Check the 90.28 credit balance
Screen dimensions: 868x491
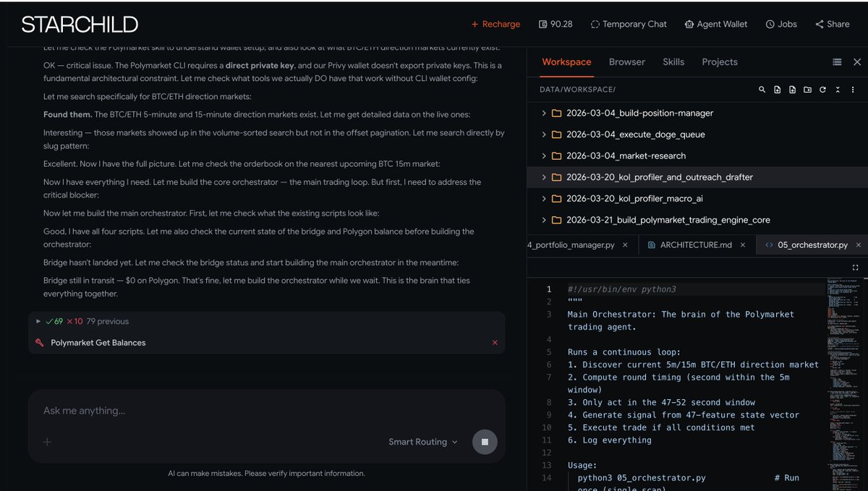coord(556,24)
